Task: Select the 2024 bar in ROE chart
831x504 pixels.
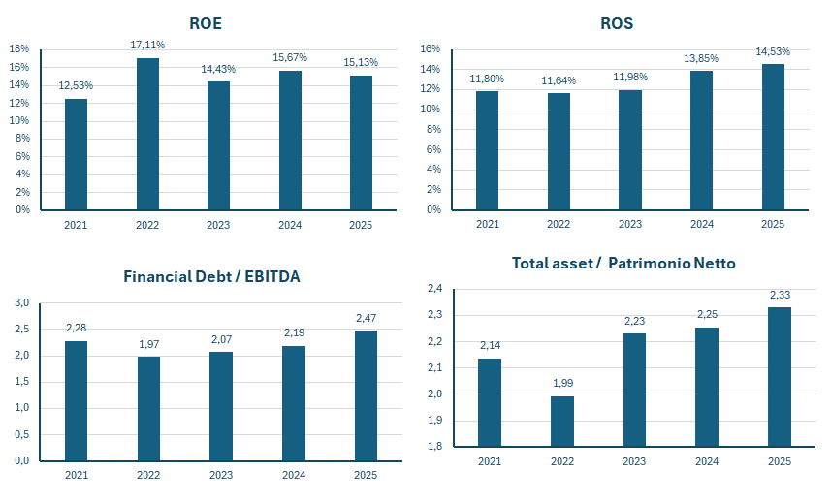Action: click(290, 141)
